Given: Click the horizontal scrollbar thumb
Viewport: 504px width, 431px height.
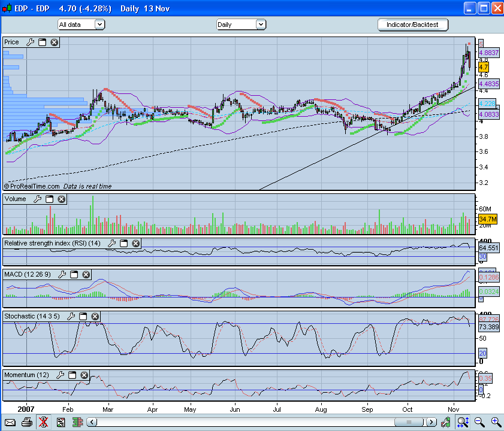Looking at the screenshot, I should click(409, 422).
